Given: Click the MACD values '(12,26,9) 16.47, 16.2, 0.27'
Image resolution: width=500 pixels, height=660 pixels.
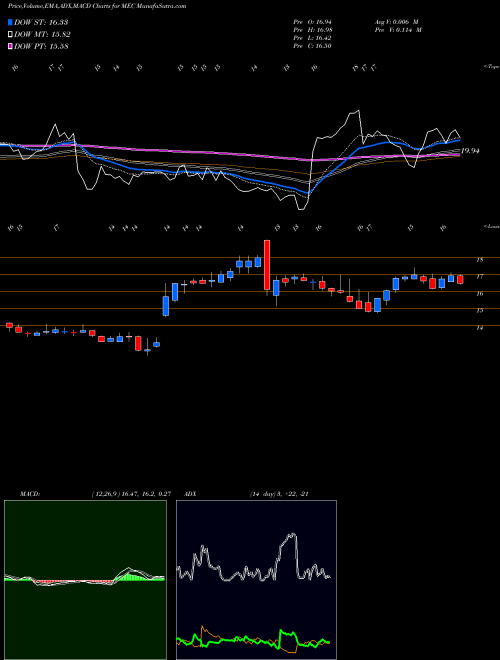Looking at the screenshot, I should [x=131, y=494].
